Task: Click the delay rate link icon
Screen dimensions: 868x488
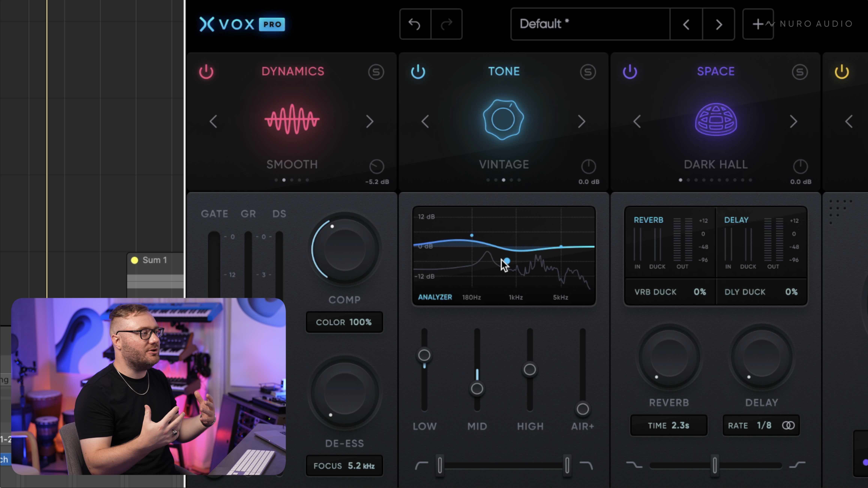Action: (788, 425)
